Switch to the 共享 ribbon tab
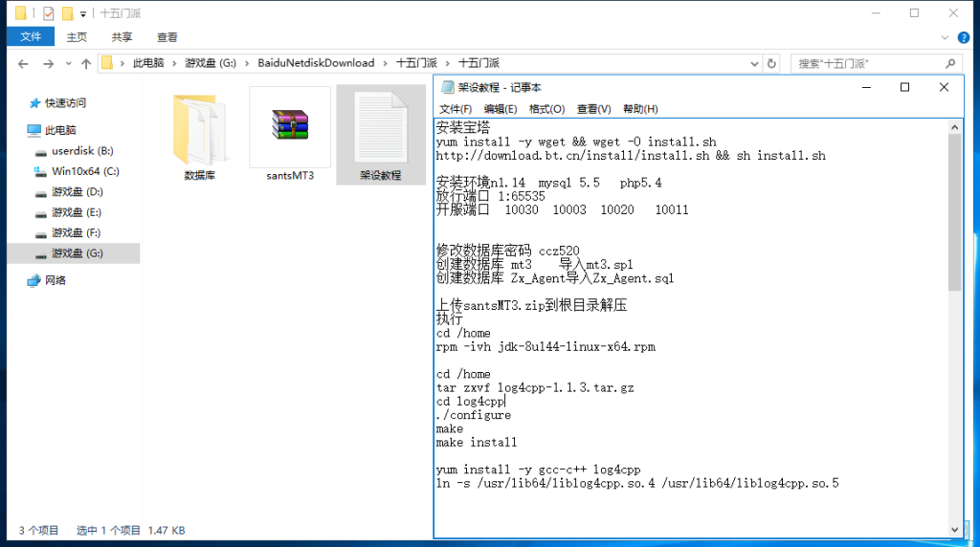The height and width of the screenshot is (547, 980). pos(122,37)
